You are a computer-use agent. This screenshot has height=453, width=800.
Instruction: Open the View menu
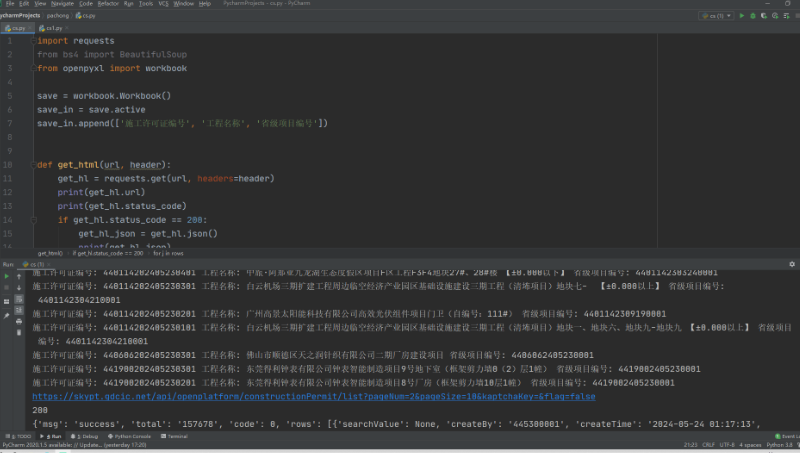click(x=40, y=4)
